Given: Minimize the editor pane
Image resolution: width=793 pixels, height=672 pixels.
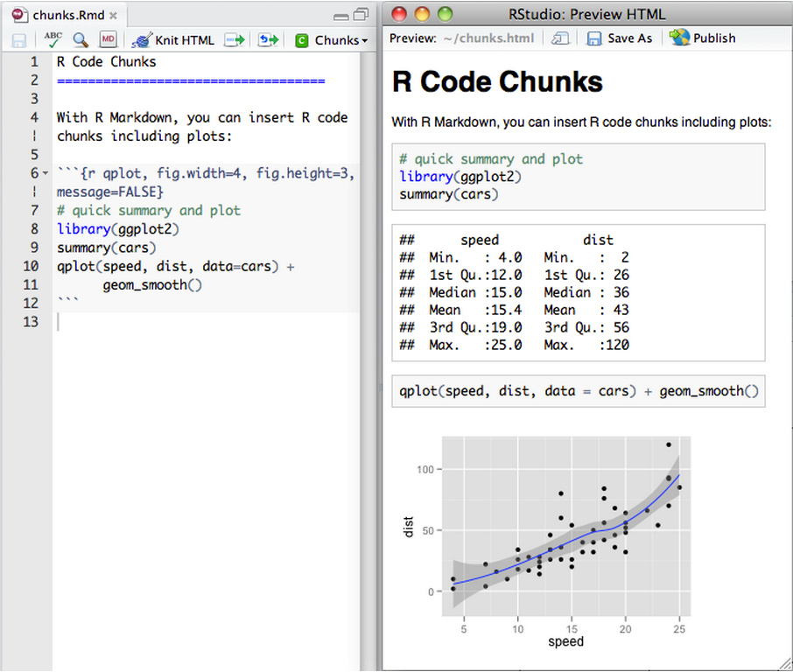Looking at the screenshot, I should pos(340,17).
